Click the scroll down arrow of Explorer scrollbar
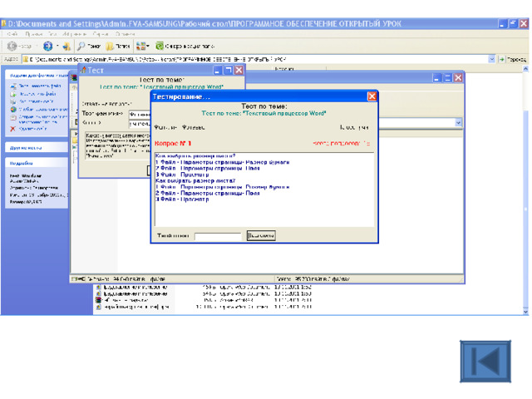532x399 pixels. pos(525,312)
